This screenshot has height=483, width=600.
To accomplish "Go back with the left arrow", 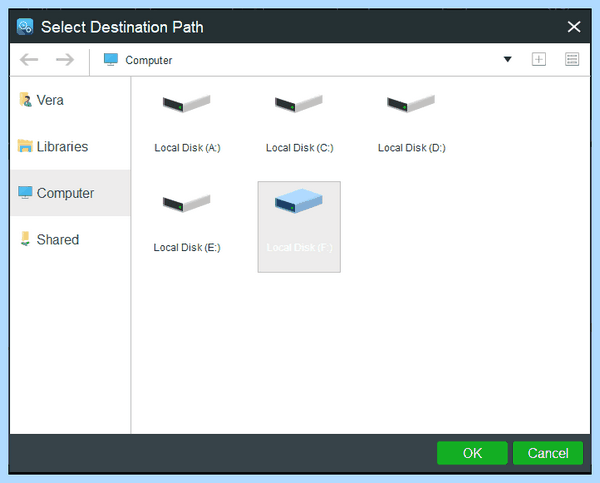I will (x=29, y=60).
